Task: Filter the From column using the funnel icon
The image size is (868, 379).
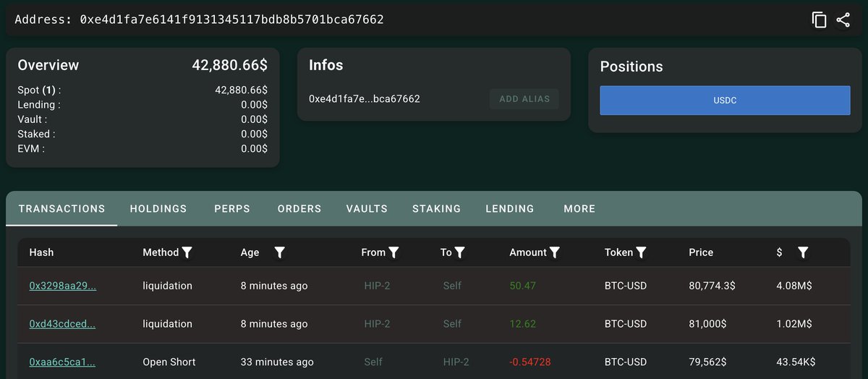Action: [x=394, y=252]
